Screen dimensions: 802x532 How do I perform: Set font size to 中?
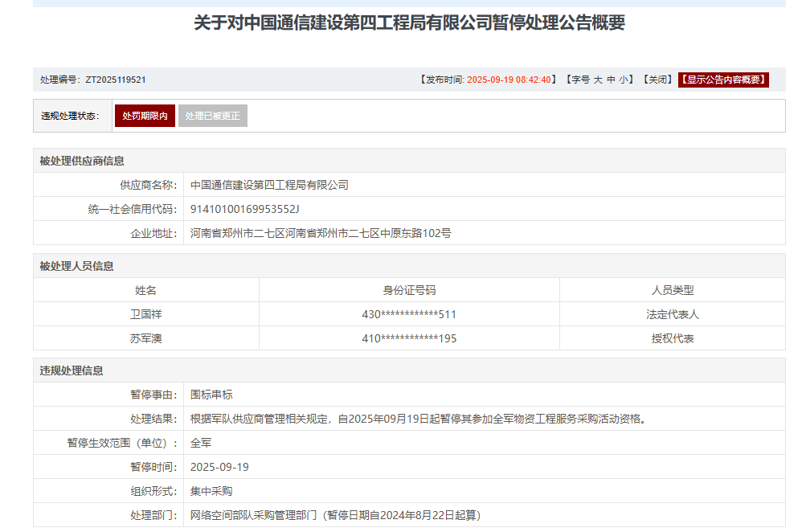pyautogui.click(x=611, y=80)
